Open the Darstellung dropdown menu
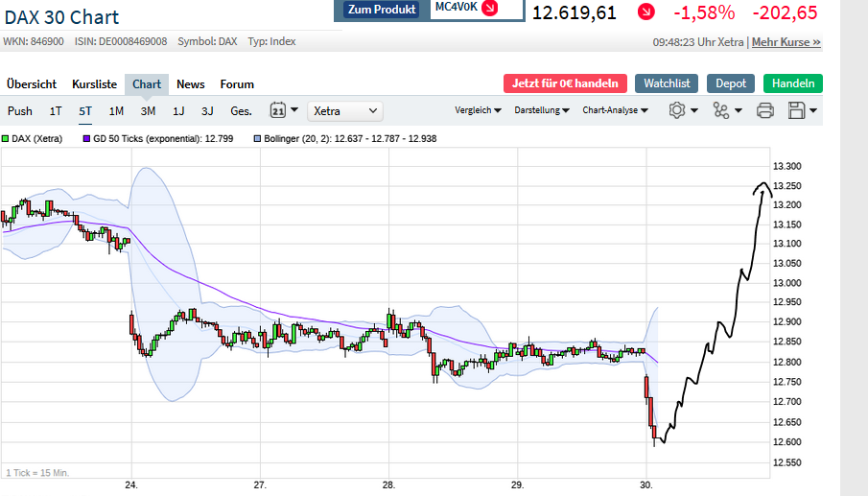Image resolution: width=868 pixels, height=496 pixels. point(541,110)
